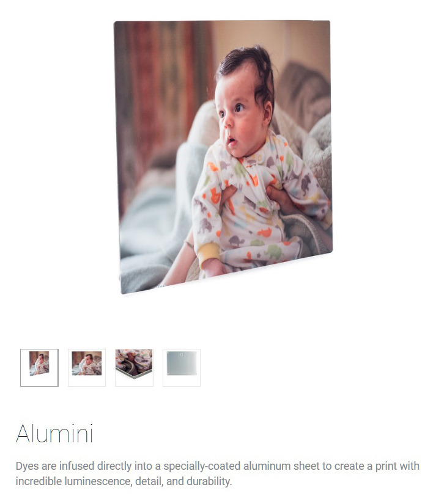Click the yellow sleeve cuff in main image

pos(209,251)
